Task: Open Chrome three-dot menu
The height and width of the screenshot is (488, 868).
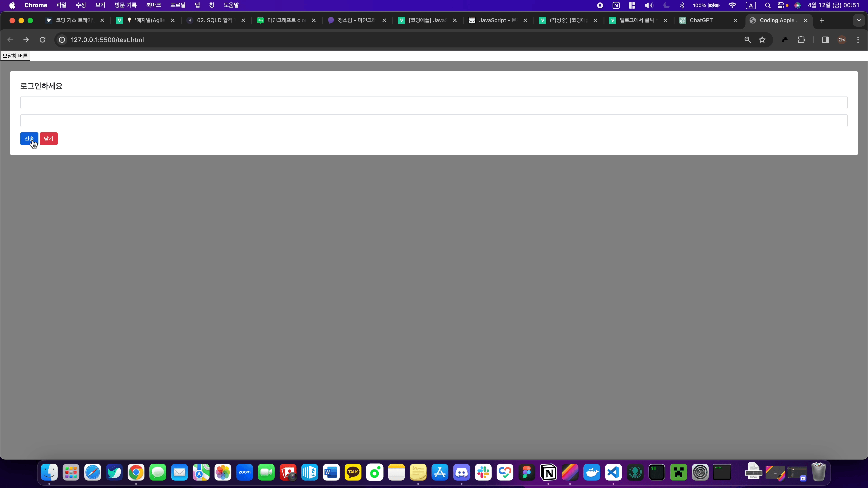Action: coord(858,40)
